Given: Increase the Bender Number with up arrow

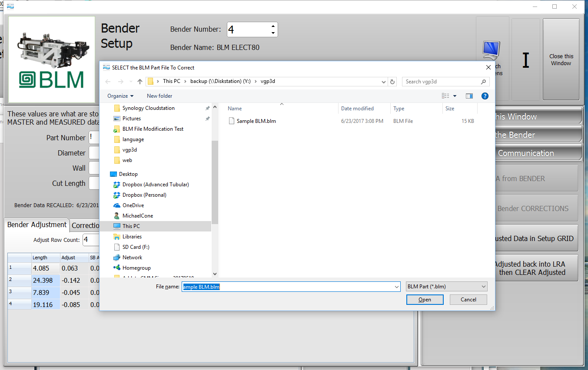Looking at the screenshot, I should (x=273, y=26).
